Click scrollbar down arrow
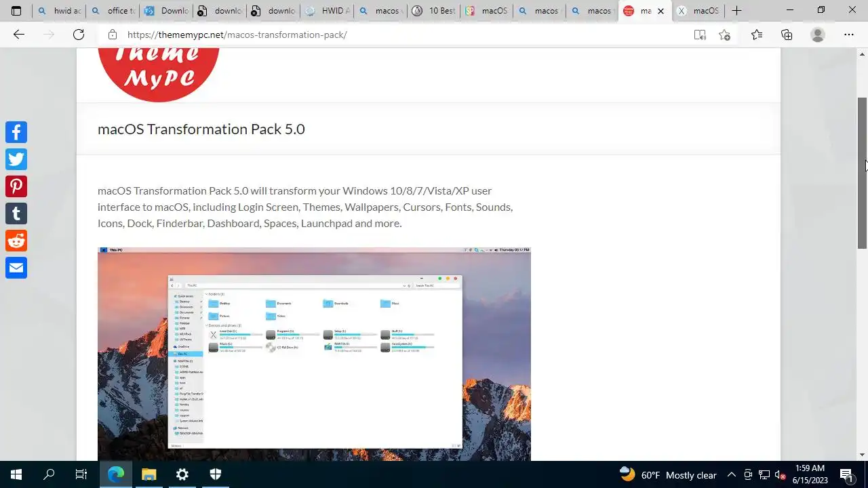This screenshot has height=488, width=868. click(863, 455)
